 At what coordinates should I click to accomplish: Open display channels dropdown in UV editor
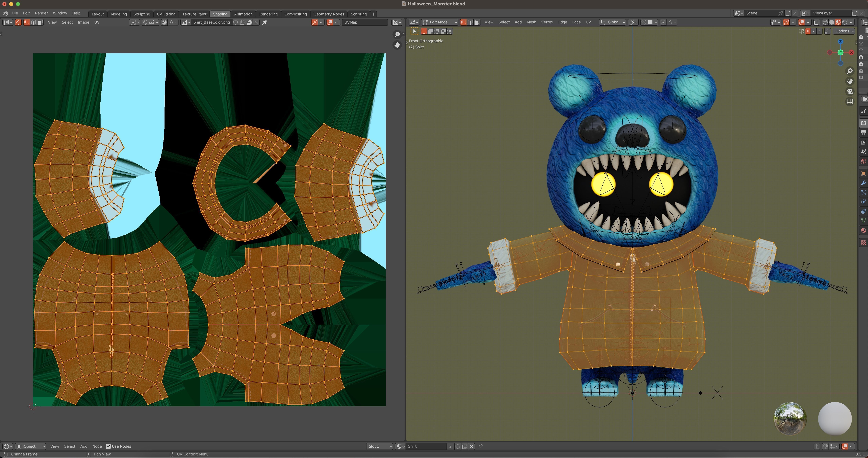pos(397,22)
